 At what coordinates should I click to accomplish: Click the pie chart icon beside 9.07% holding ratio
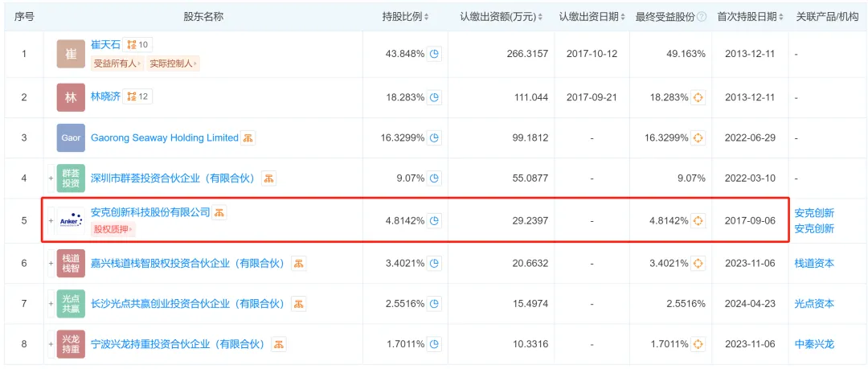coord(435,178)
